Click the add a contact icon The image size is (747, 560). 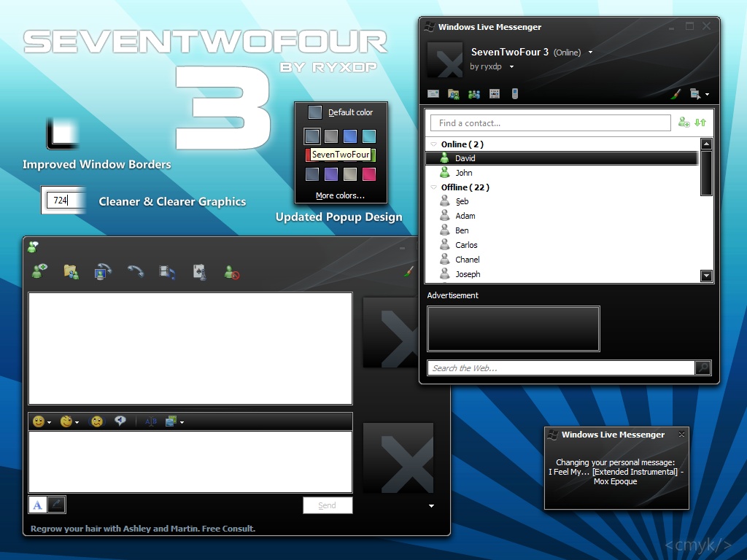684,122
